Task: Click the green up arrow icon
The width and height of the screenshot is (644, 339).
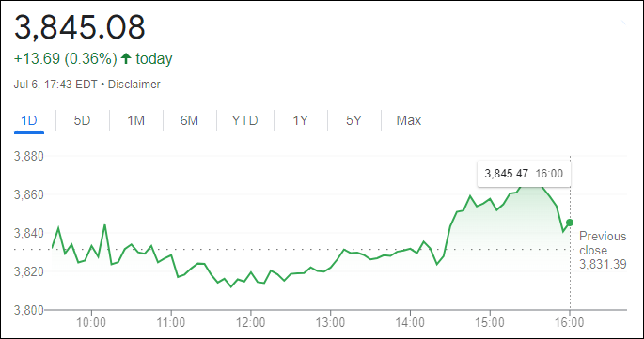Action: (x=126, y=58)
